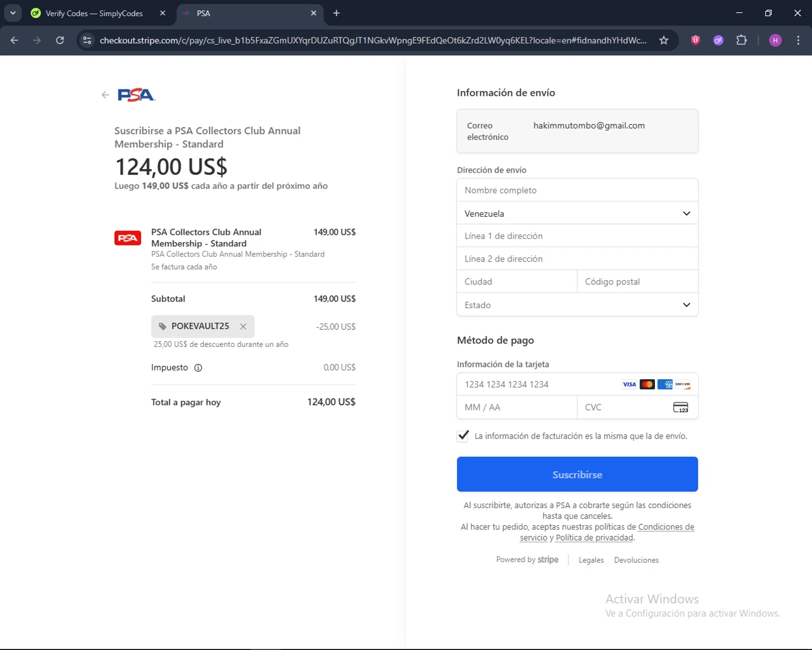Click the card number field
Image resolution: width=812 pixels, height=650 pixels.
(578, 385)
